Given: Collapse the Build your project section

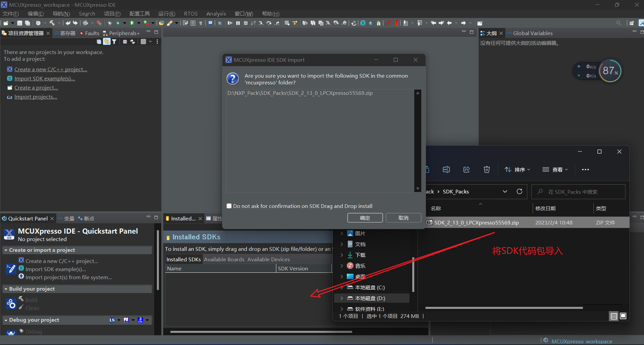Looking at the screenshot, I should pos(6,289).
